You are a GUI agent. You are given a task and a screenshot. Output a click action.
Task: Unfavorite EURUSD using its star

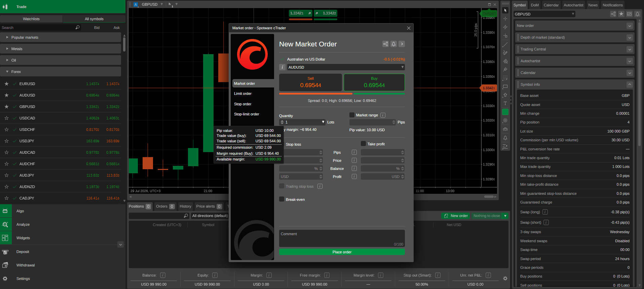tap(6, 84)
